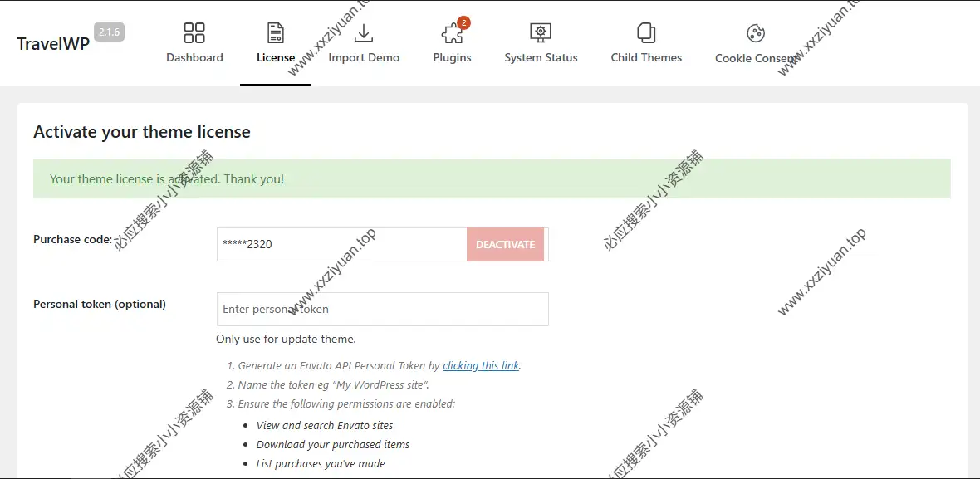The width and height of the screenshot is (980, 479).
Task: Click the Plugins puzzle piece icon
Action: click(451, 34)
